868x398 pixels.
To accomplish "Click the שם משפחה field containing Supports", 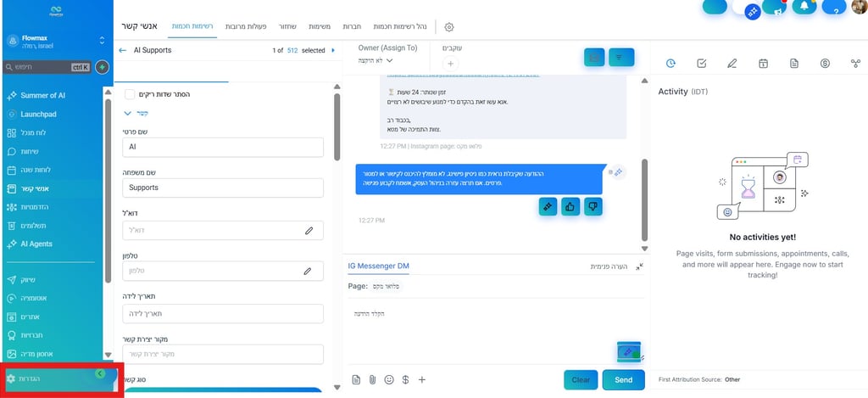I will coord(223,188).
